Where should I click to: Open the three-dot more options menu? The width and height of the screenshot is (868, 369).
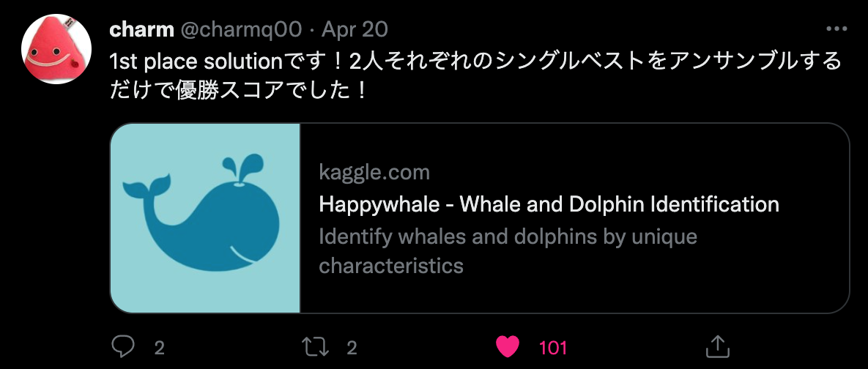pyautogui.click(x=836, y=29)
